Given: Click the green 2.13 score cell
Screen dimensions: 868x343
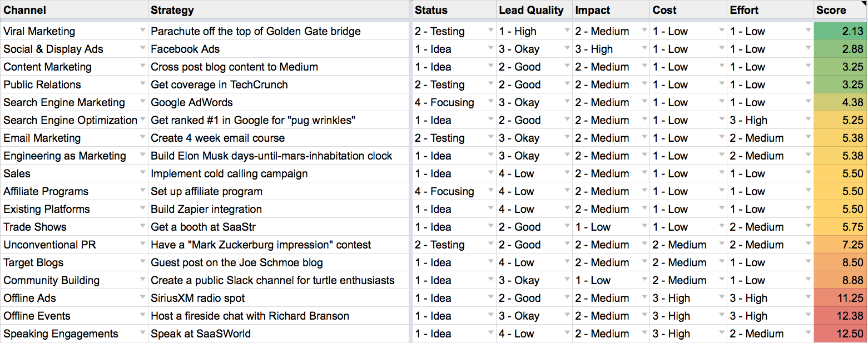Looking at the screenshot, I should pyautogui.click(x=840, y=31).
